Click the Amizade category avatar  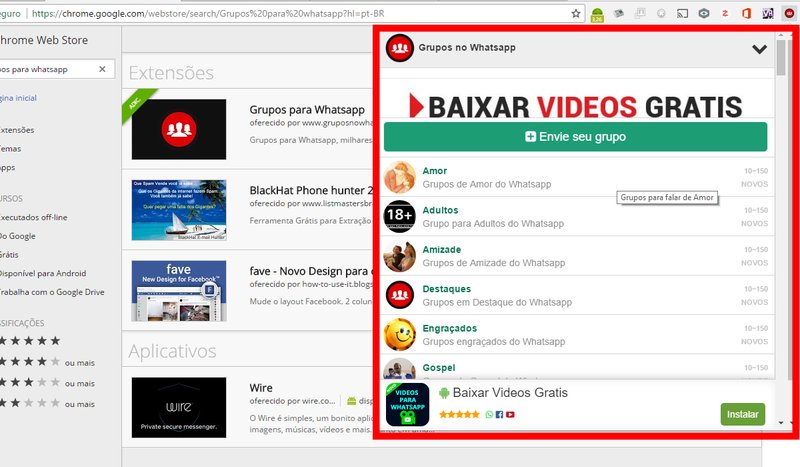coord(399,256)
